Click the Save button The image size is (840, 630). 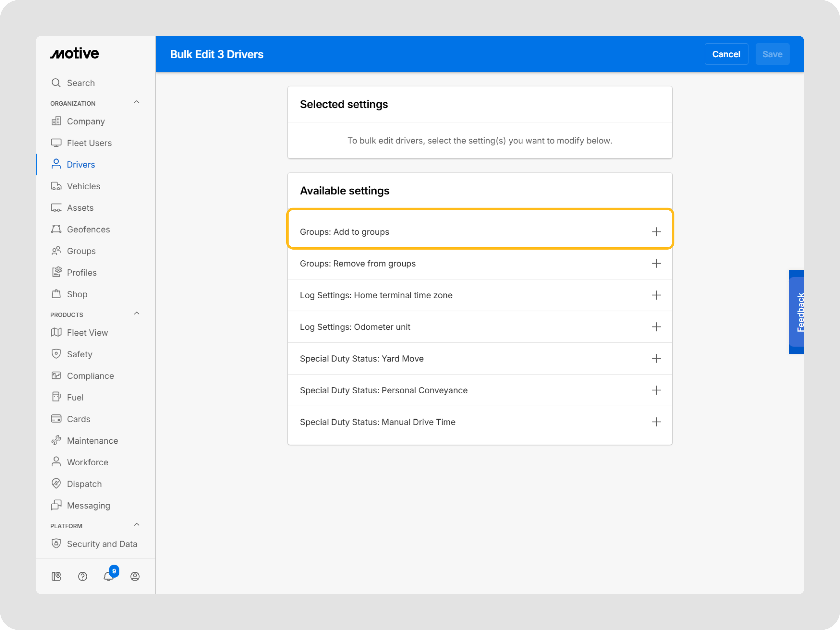772,54
